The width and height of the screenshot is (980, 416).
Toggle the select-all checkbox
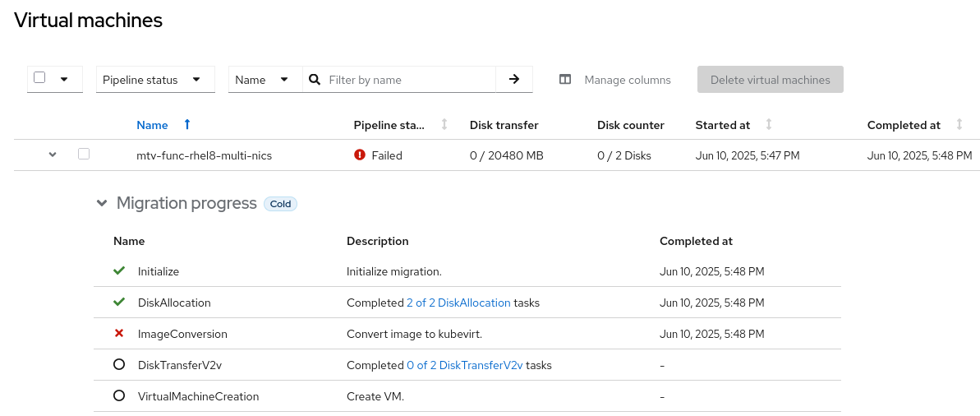(39, 78)
